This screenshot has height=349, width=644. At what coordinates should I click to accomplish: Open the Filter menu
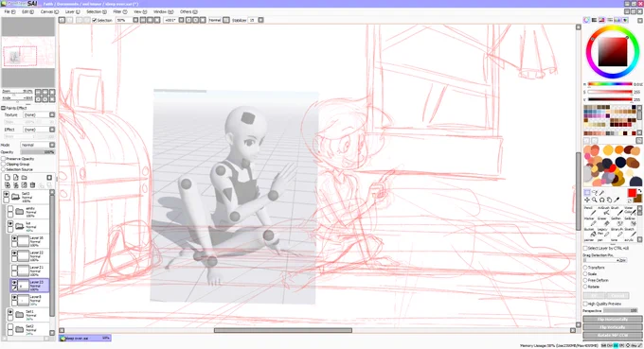(x=120, y=12)
